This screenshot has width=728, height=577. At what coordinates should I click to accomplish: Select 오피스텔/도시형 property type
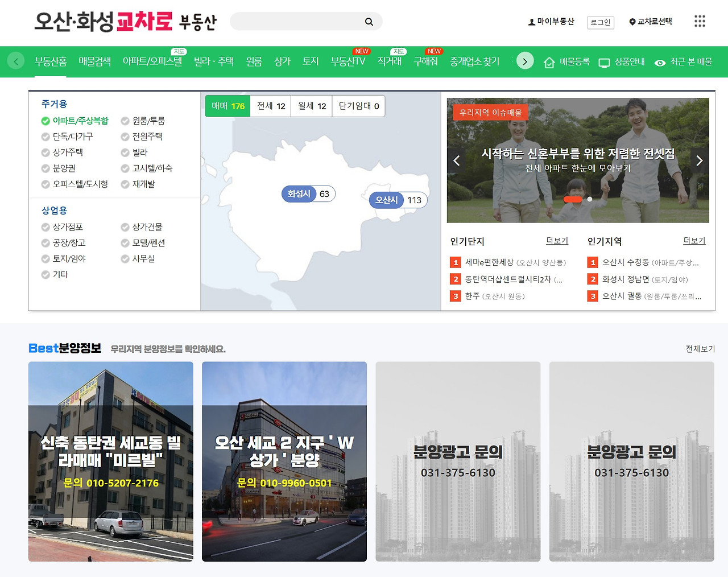click(75, 184)
